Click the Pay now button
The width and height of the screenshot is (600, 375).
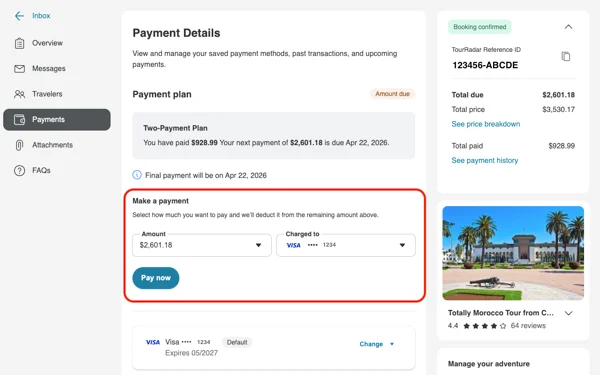[156, 278]
